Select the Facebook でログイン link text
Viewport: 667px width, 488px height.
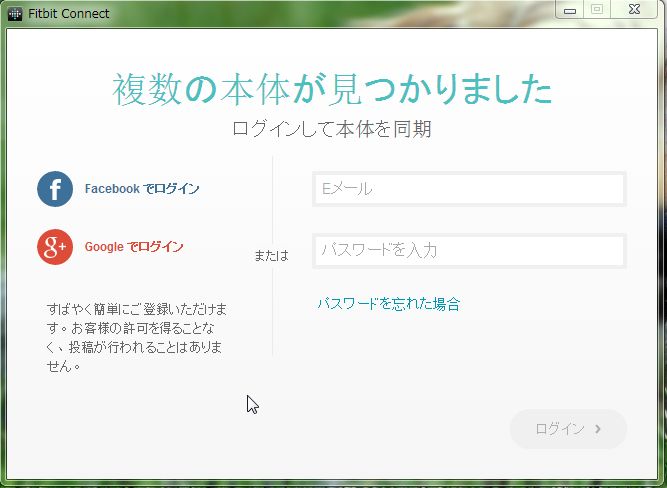142,188
